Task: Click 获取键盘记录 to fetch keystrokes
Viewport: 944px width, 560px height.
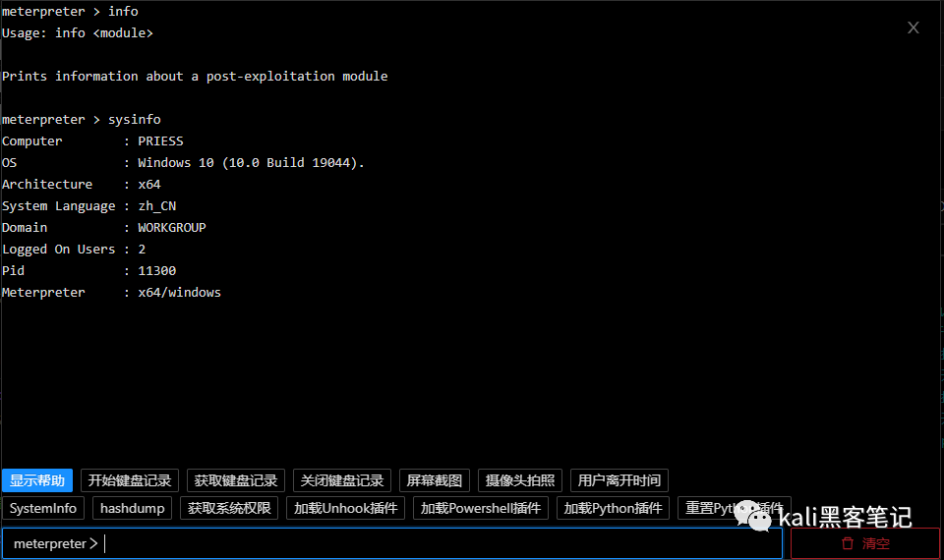Action: [x=236, y=480]
